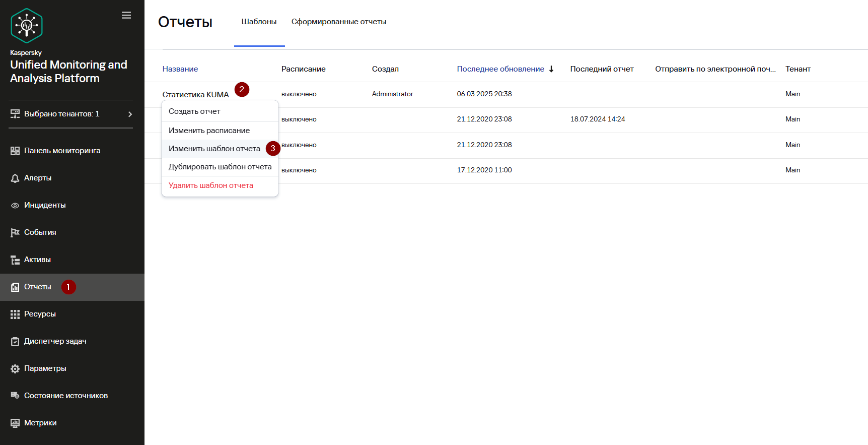The height and width of the screenshot is (445, 868).
Task: Open Диспетчер задач
Action: [55, 341]
